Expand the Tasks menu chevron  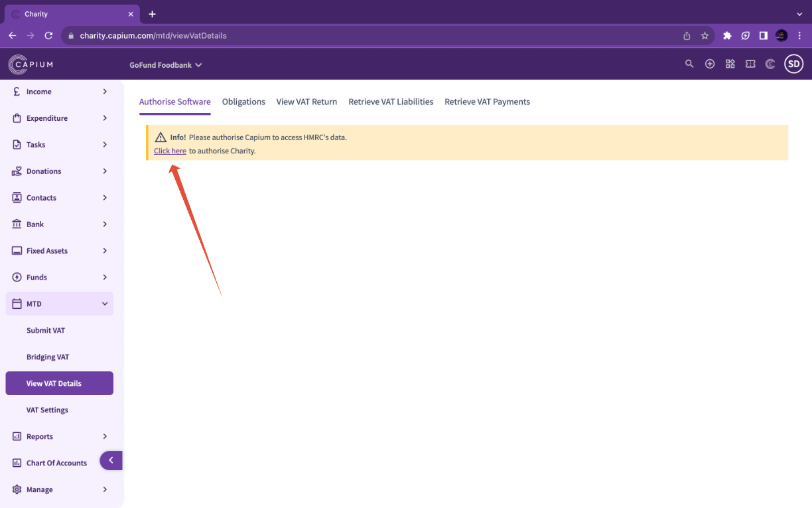[x=105, y=145]
